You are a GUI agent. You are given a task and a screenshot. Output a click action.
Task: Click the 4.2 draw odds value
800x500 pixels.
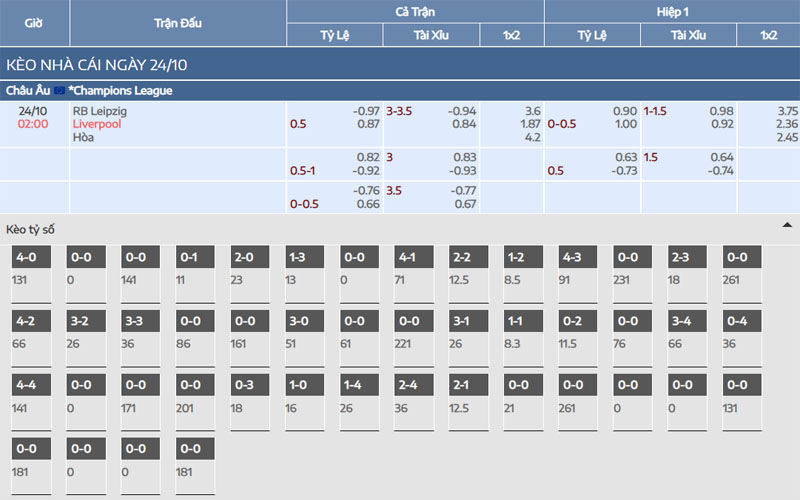(x=532, y=137)
